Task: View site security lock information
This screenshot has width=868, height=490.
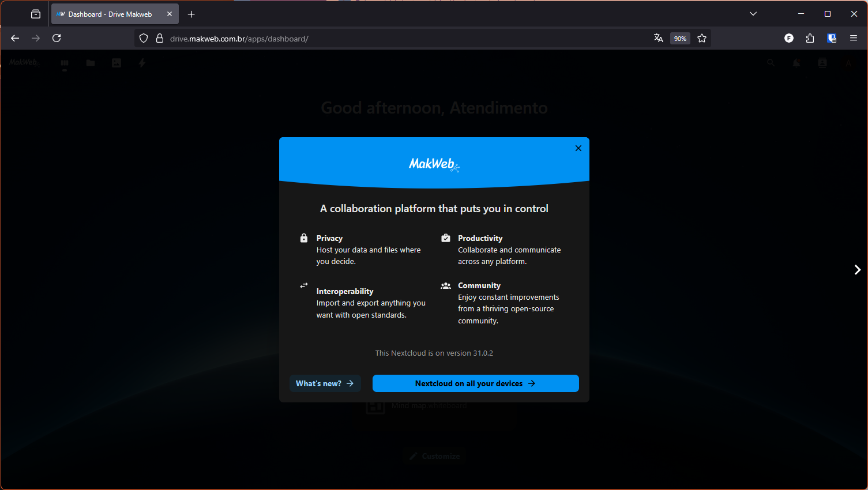Action: point(160,39)
